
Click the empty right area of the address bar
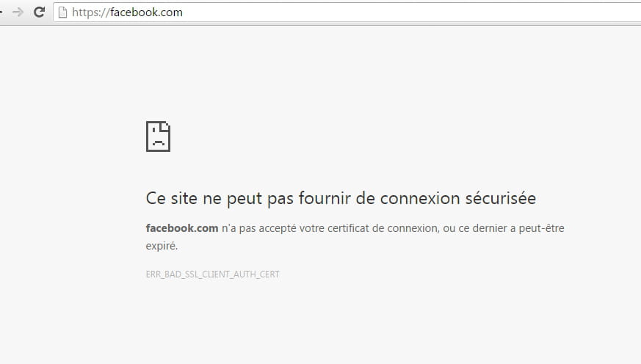tap(409, 12)
